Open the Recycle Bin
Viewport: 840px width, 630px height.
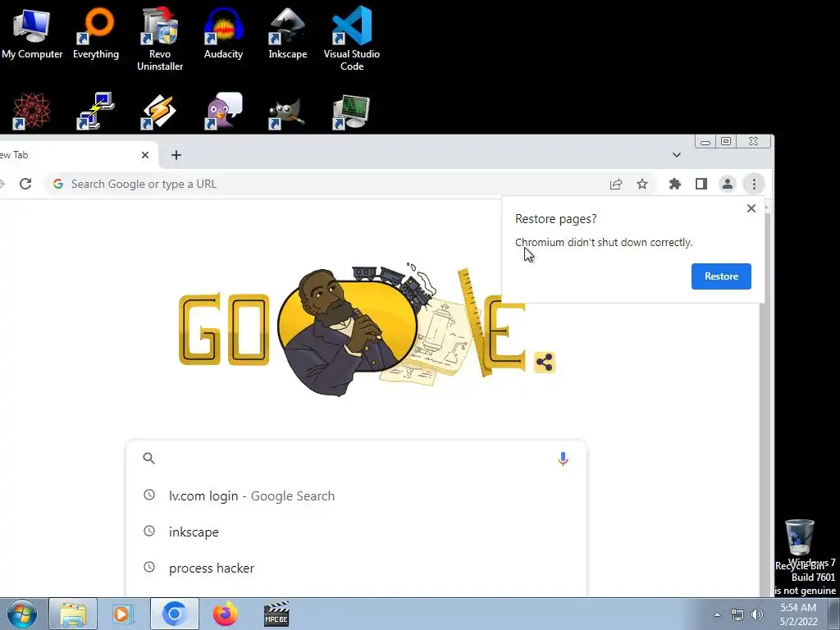click(x=799, y=545)
